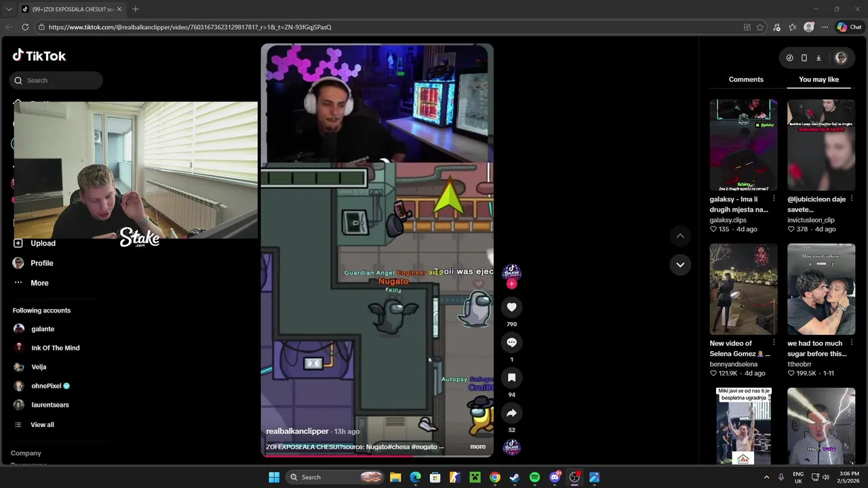Image resolution: width=868 pixels, height=488 pixels.
Task: Open comments via speech bubble icon
Action: pyautogui.click(x=512, y=342)
